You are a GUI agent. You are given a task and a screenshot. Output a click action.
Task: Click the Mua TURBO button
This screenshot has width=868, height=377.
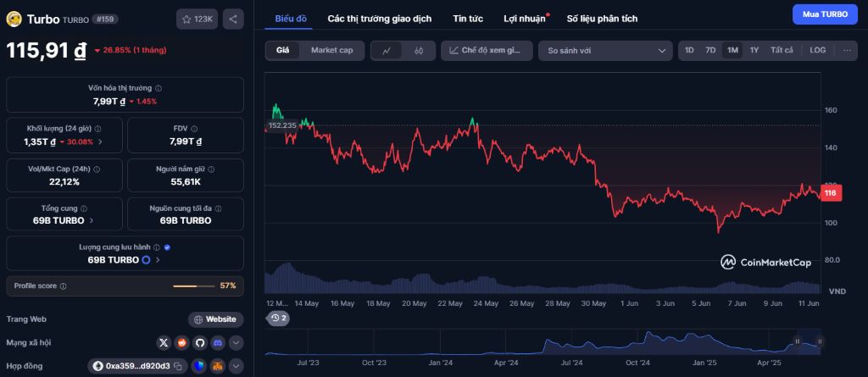(825, 14)
